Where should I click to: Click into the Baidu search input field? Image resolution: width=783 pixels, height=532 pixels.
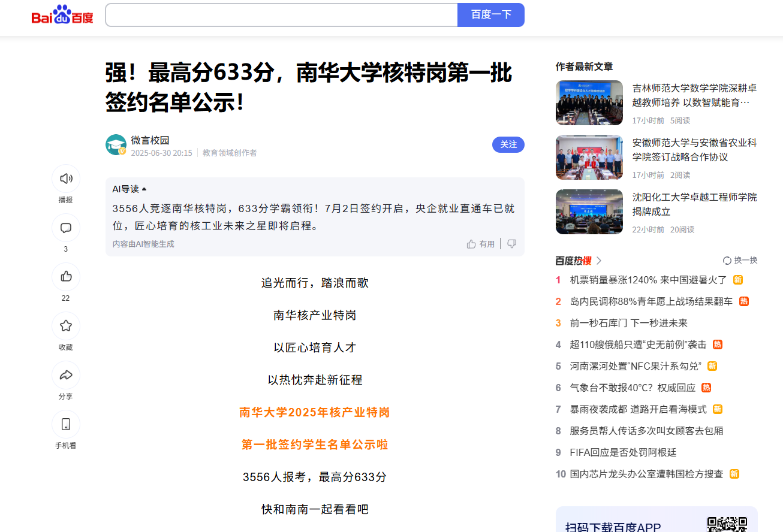point(281,15)
